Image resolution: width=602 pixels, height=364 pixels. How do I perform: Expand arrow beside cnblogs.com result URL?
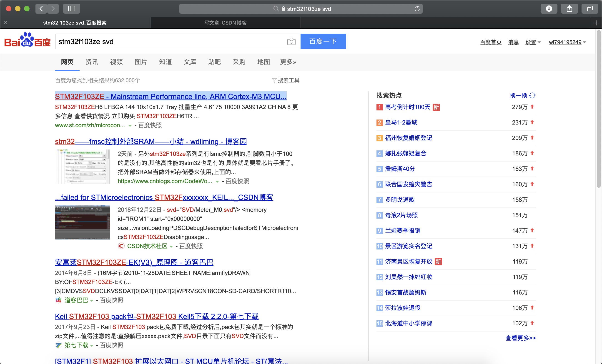217,182
